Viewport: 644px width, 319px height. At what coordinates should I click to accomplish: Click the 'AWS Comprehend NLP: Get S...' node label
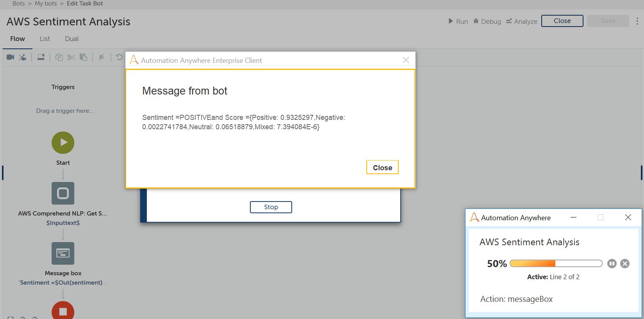(x=62, y=214)
